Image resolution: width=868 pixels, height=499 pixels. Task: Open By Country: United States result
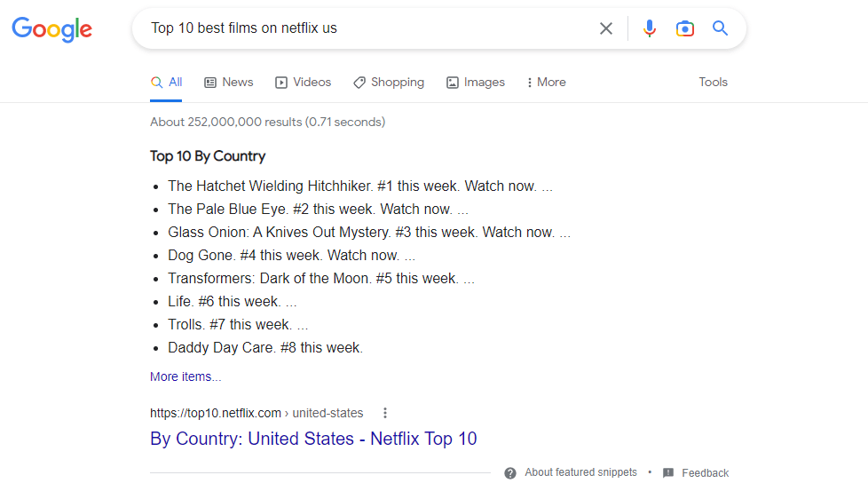(313, 439)
